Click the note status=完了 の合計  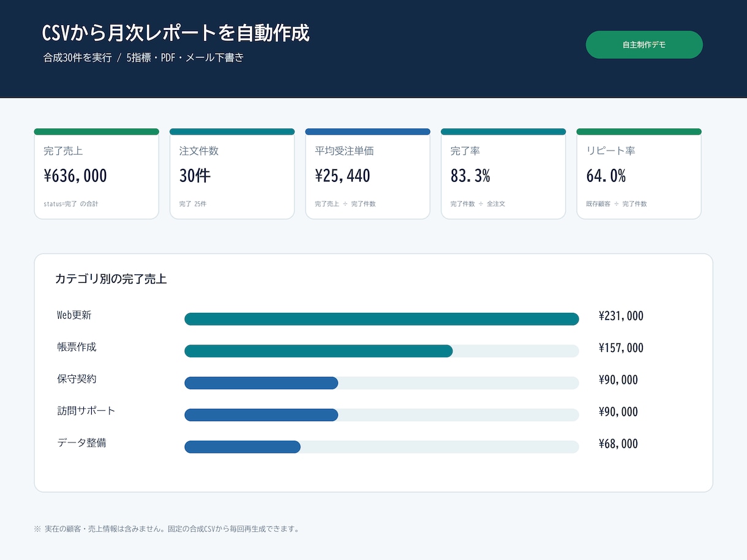pos(71,204)
